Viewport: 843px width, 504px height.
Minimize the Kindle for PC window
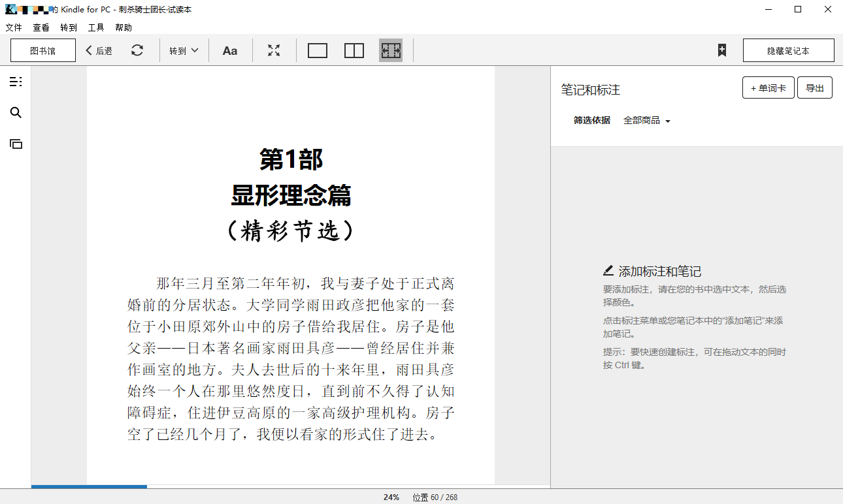click(769, 9)
